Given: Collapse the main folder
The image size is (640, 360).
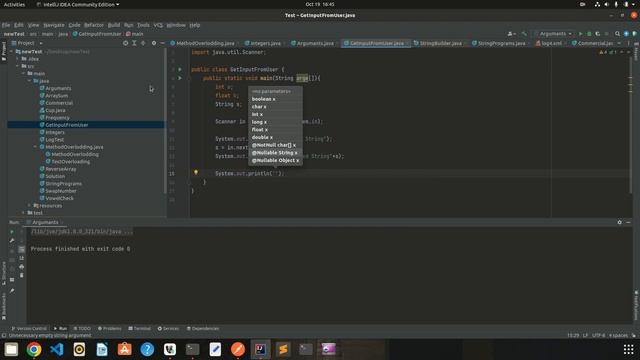Looking at the screenshot, I should click(24, 73).
